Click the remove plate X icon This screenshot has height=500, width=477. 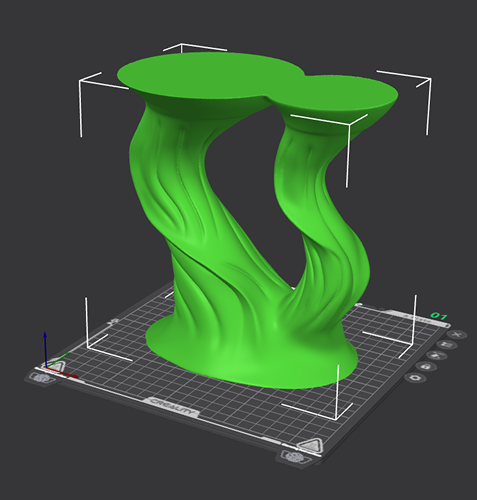(457, 334)
